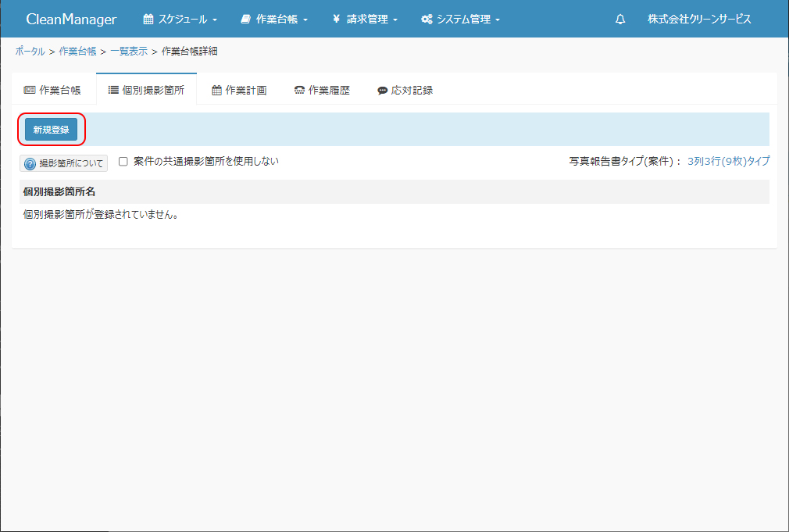Click the 株式会社クリーンサービス account name
The width and height of the screenshot is (789, 532).
point(698,20)
